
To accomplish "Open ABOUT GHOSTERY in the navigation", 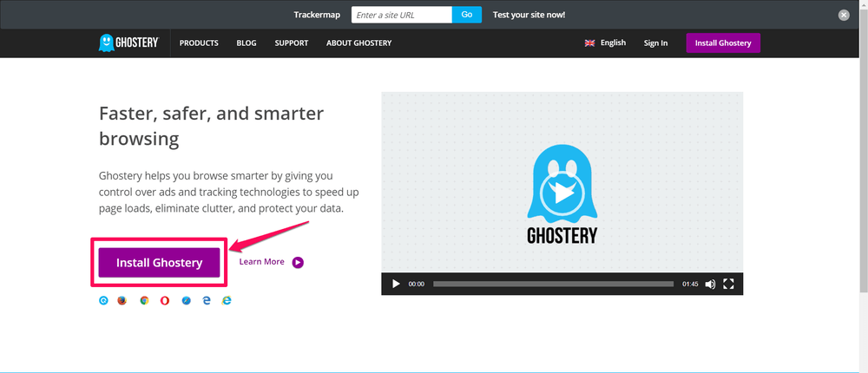I will point(358,43).
